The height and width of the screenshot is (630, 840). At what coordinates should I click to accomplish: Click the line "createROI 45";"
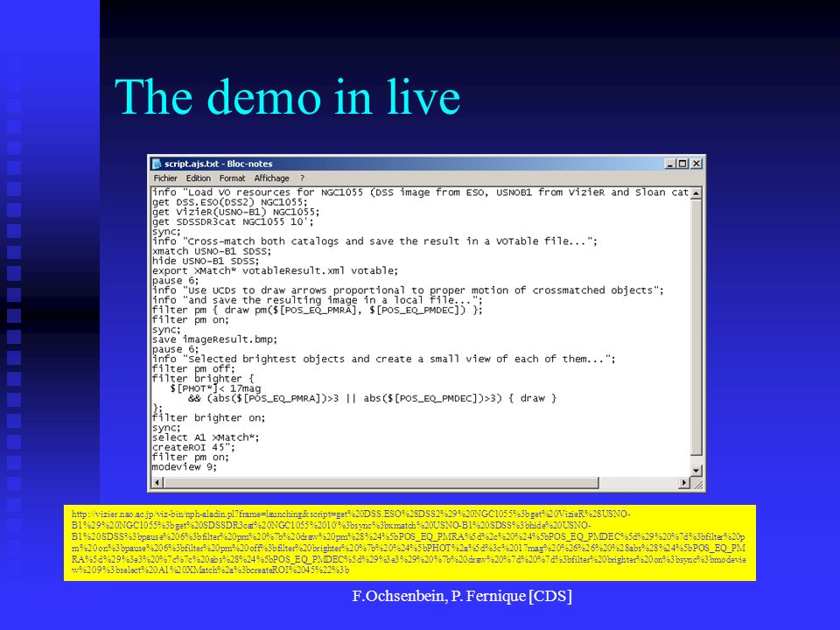(193, 447)
